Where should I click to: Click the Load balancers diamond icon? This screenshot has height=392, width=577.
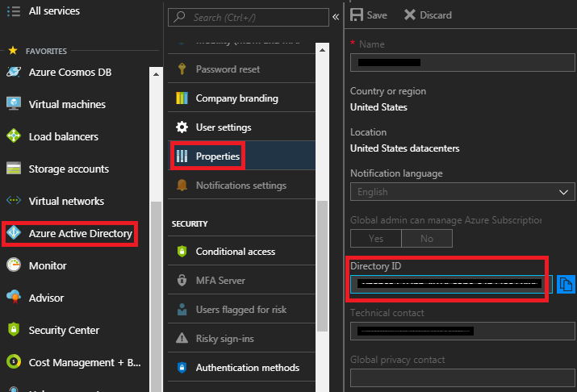click(14, 136)
